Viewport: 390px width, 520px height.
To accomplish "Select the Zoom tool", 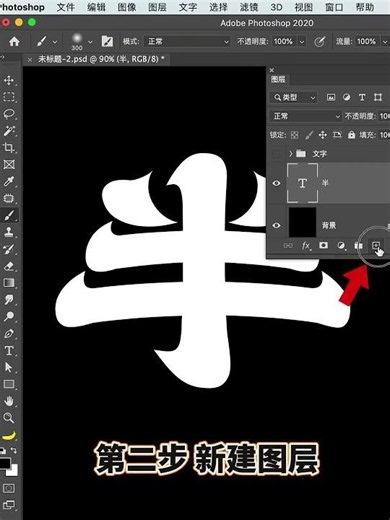I will tap(9, 418).
